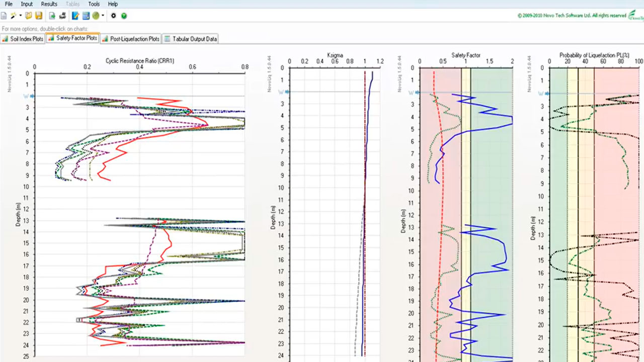Open the Results menu
This screenshot has width=644, height=362.
49,4
